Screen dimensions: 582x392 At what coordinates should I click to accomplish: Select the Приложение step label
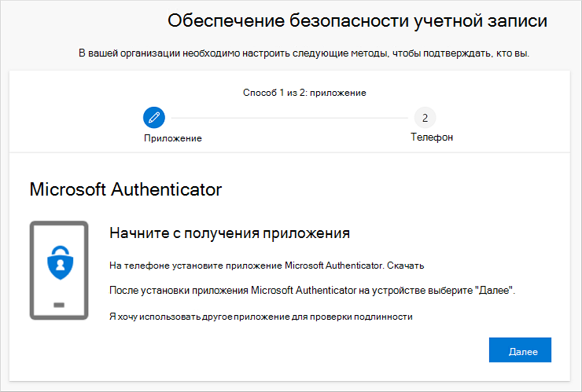click(173, 138)
